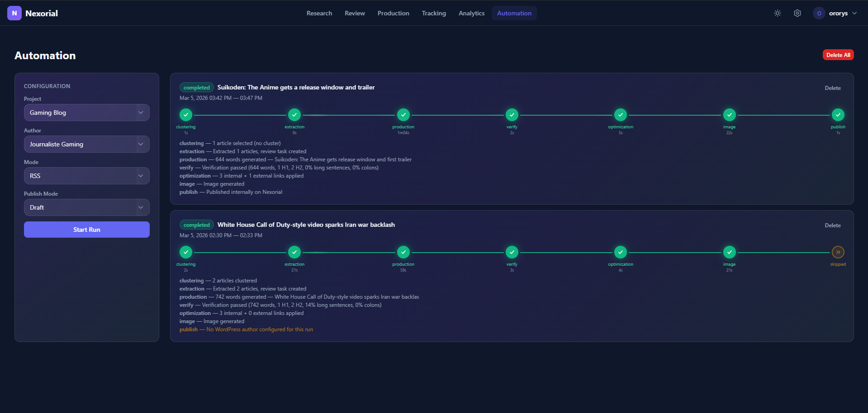Click the Nexorial logo icon

(14, 13)
